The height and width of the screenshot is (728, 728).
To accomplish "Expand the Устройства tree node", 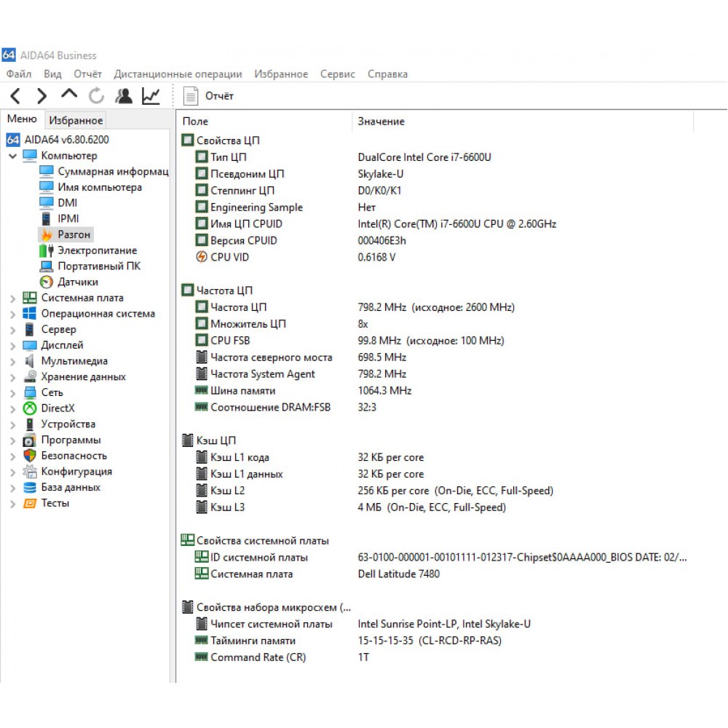I will (x=13, y=425).
